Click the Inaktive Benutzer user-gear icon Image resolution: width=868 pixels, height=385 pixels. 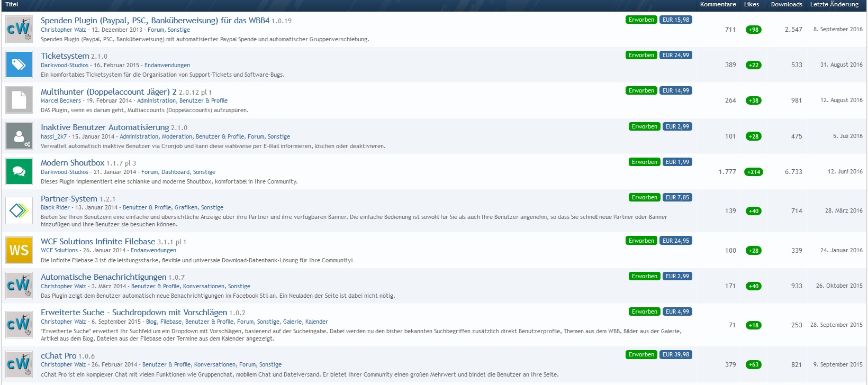coord(19,136)
